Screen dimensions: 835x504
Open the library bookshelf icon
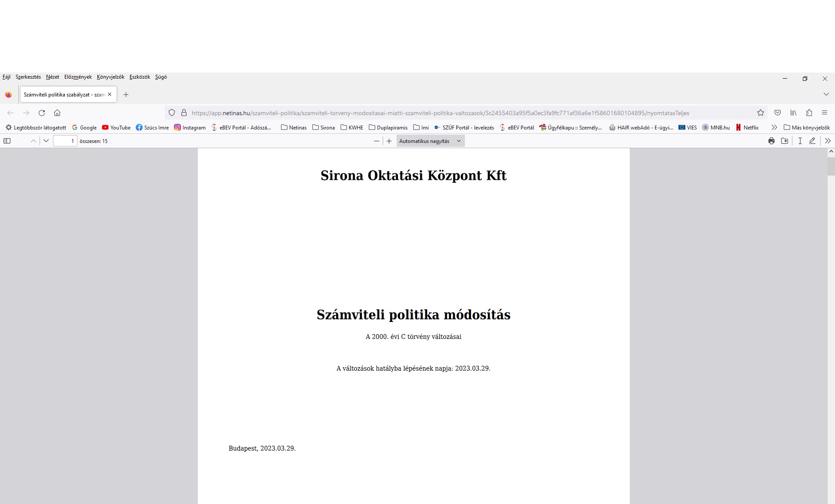point(793,113)
